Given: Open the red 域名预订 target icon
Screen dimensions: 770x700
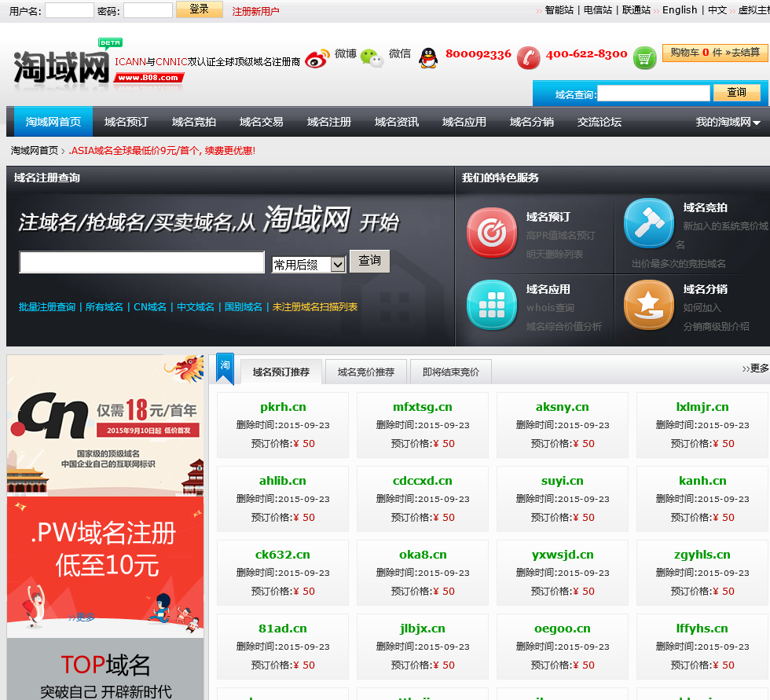Looking at the screenshot, I should coord(492,233).
